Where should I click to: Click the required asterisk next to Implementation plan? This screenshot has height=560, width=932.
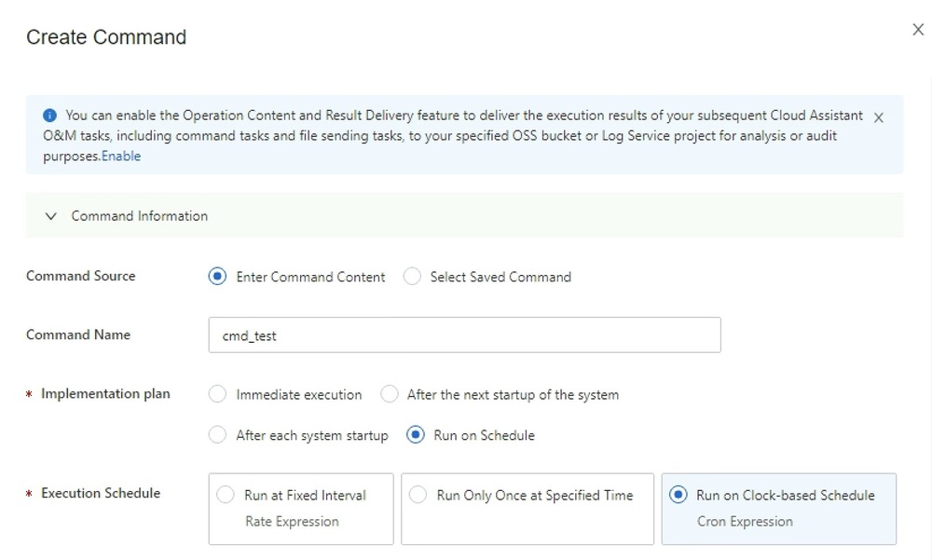tap(31, 393)
